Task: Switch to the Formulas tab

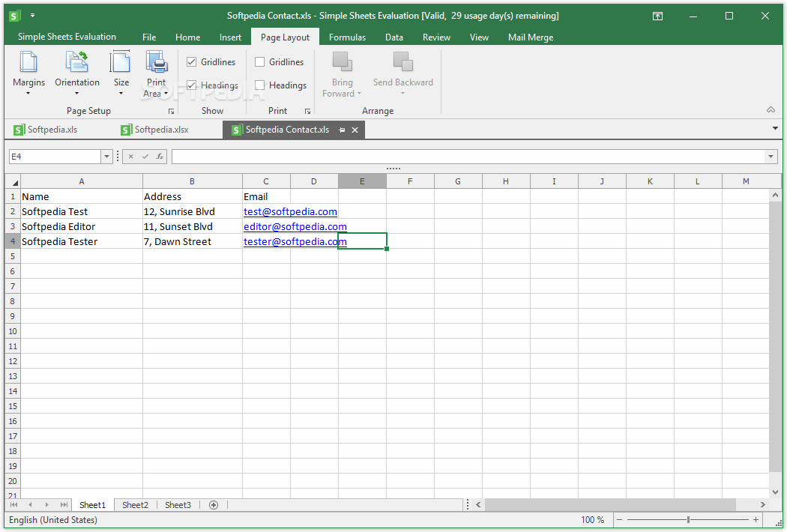Action: click(x=347, y=37)
